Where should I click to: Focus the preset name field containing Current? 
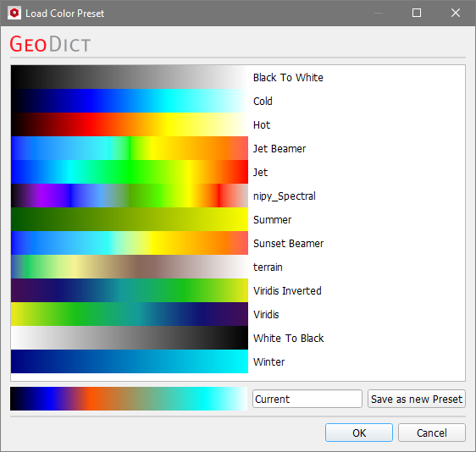pyautogui.click(x=307, y=399)
